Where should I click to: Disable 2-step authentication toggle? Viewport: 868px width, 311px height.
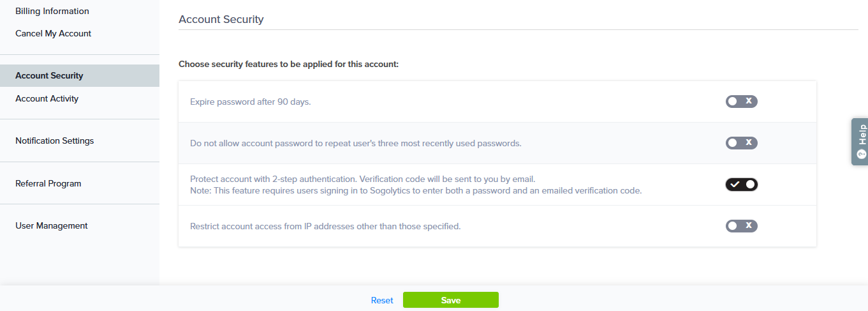[x=741, y=185]
